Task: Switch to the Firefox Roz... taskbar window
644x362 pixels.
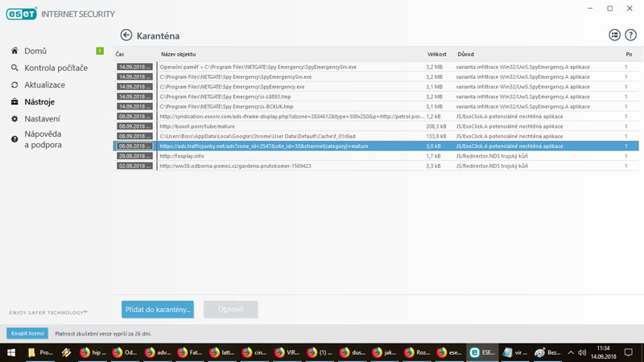Action: [417, 352]
